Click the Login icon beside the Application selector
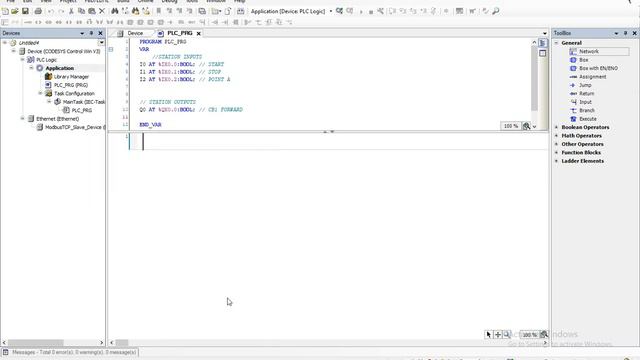 (x=340, y=11)
